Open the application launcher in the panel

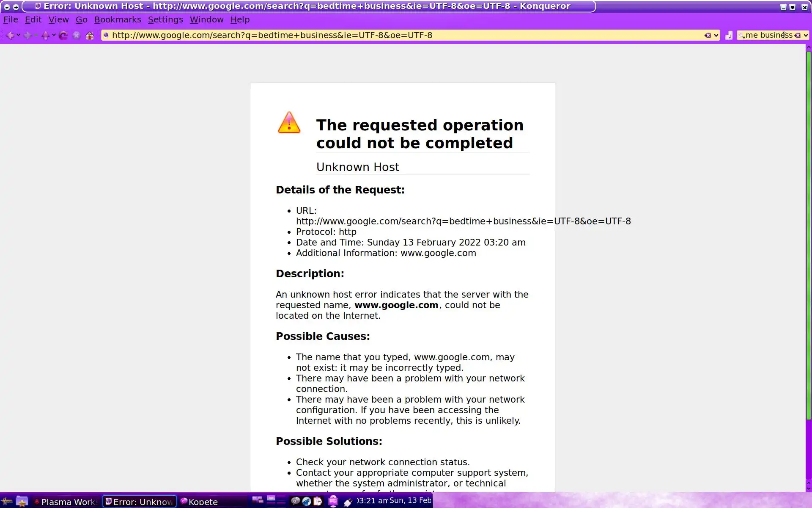coord(7,502)
